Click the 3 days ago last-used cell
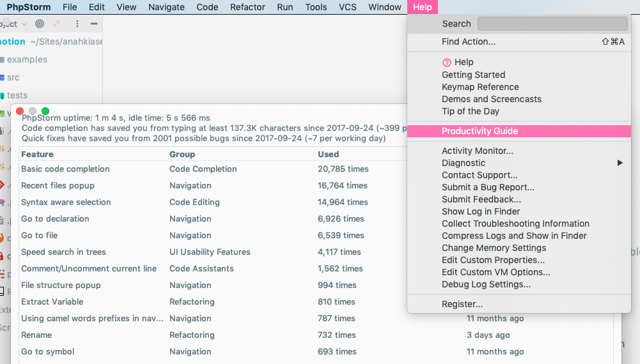This screenshot has height=364, width=640. click(x=488, y=335)
